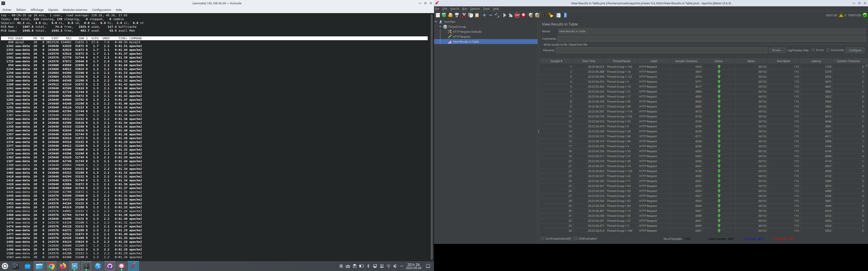
Task: Select HTTP Request Defaults tree item
Action: pyautogui.click(x=467, y=32)
